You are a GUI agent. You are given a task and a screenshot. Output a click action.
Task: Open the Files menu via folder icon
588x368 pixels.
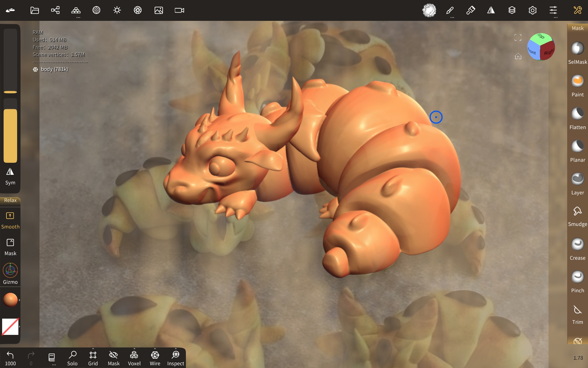34,10
